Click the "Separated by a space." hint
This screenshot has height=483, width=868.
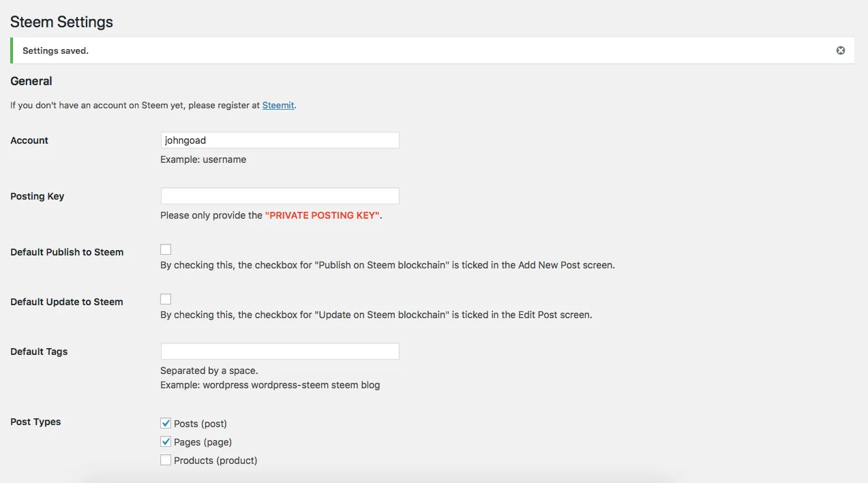[x=209, y=371]
